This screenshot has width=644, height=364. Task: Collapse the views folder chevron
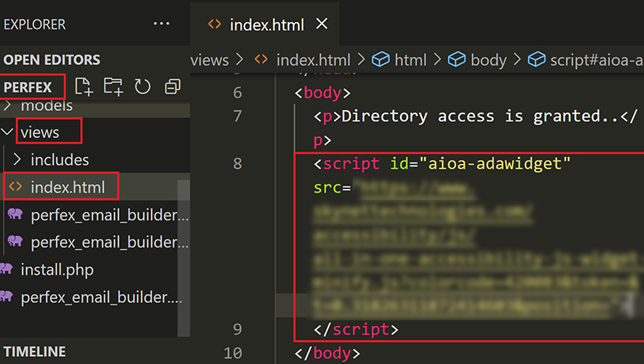[7, 132]
